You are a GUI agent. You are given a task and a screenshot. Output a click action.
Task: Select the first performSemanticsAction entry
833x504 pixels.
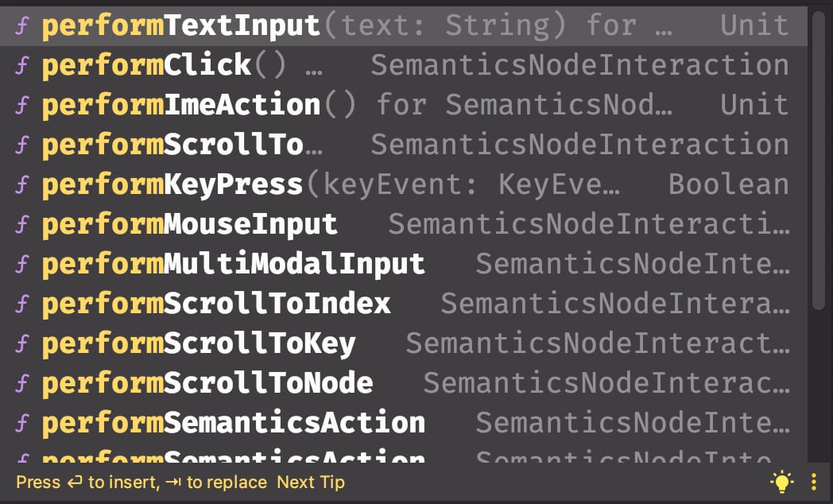(x=233, y=424)
